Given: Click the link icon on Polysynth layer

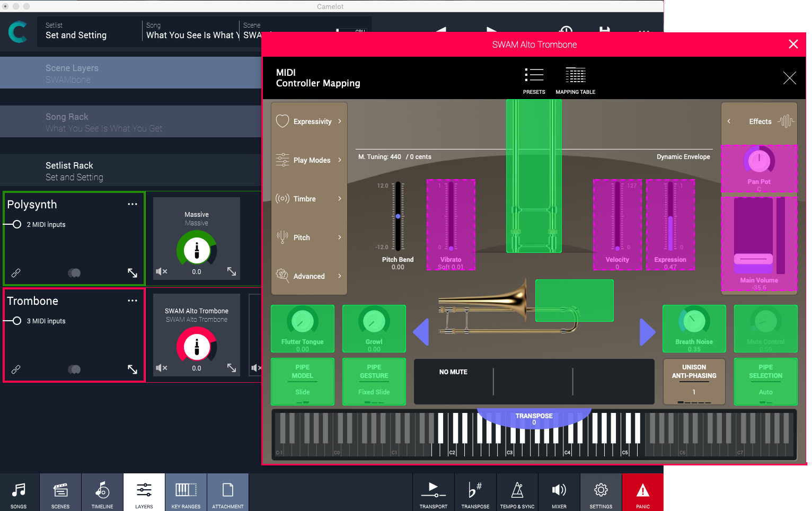Looking at the screenshot, I should tap(16, 273).
